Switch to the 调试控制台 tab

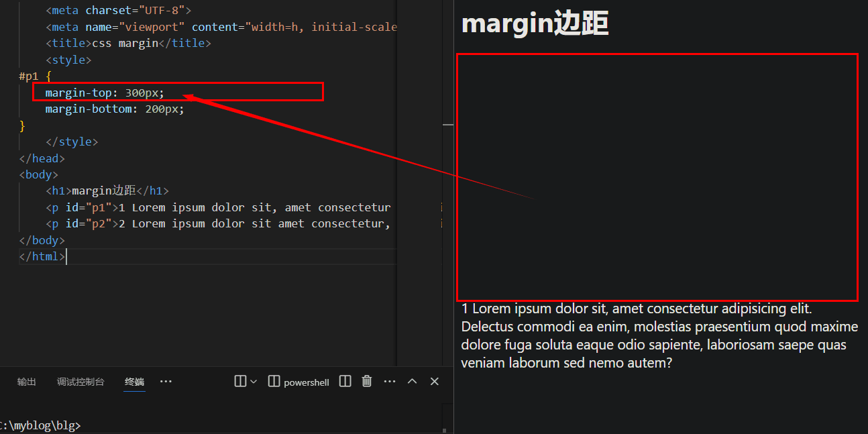click(80, 382)
